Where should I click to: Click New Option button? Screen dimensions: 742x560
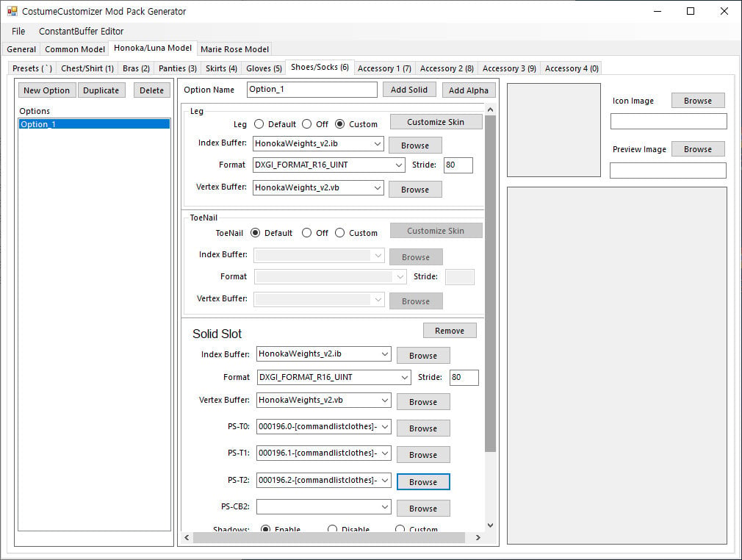(x=47, y=90)
